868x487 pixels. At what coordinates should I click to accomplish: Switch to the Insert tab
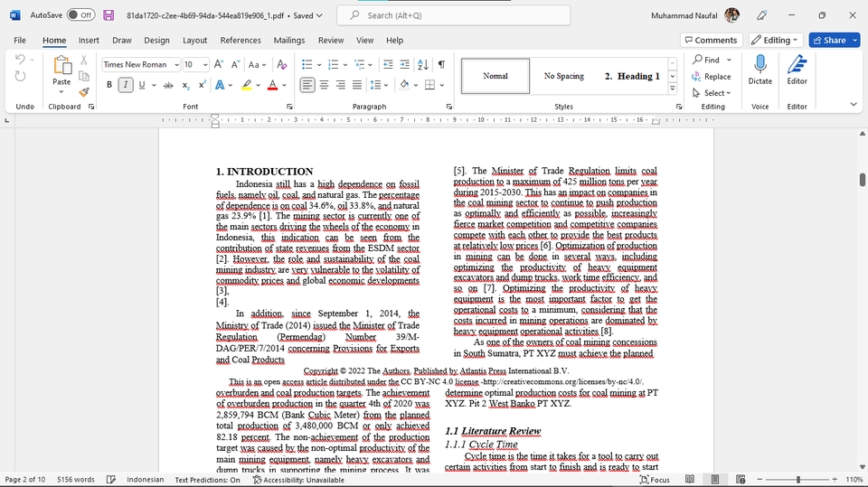[89, 40]
